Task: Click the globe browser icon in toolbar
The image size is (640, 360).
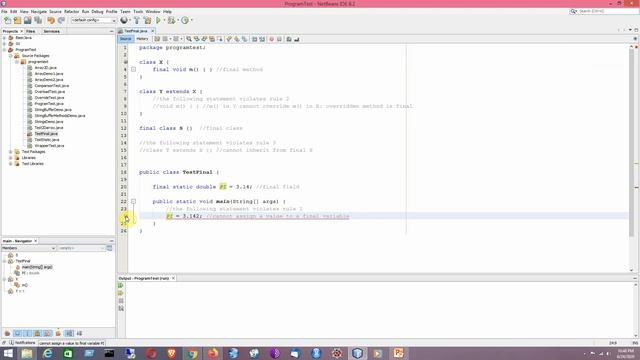Action: pos(124,20)
